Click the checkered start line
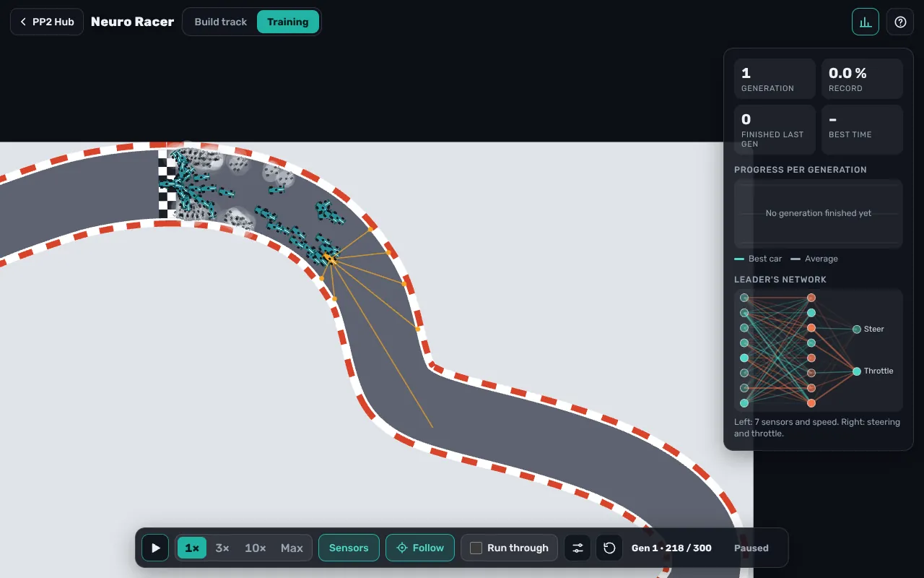Viewport: 924px width, 578px height. coord(167,184)
